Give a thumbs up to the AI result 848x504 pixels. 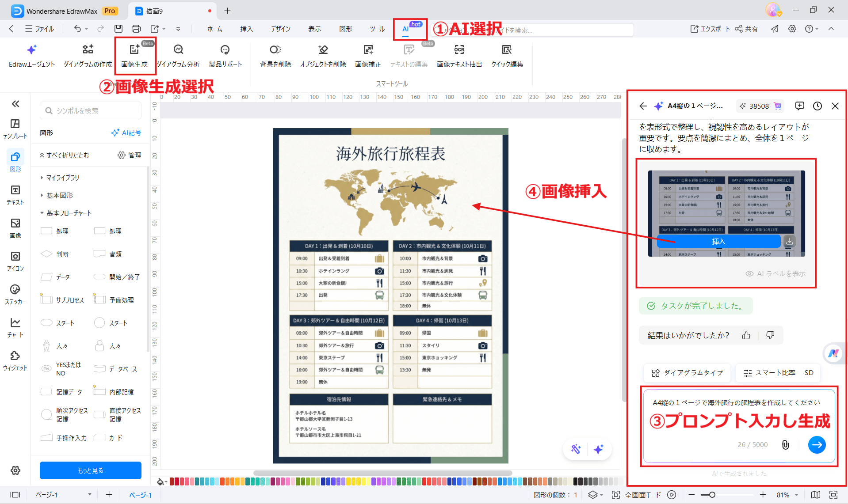(x=746, y=335)
